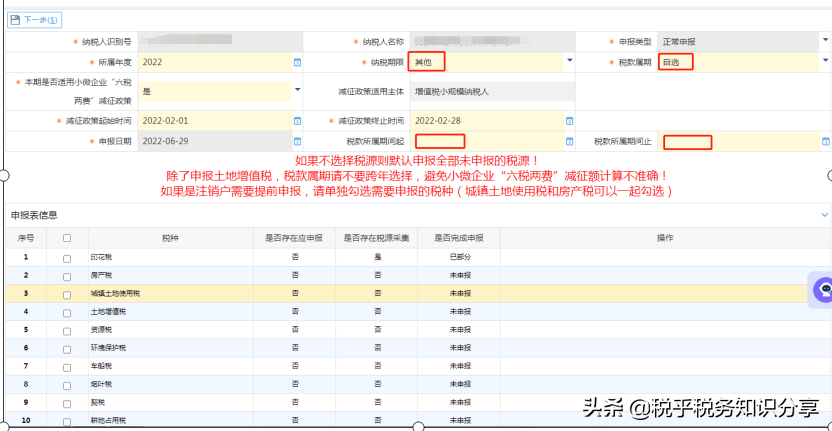The image size is (832, 431).
Task: Open calendar picker for 所属年度
Action: (297, 63)
